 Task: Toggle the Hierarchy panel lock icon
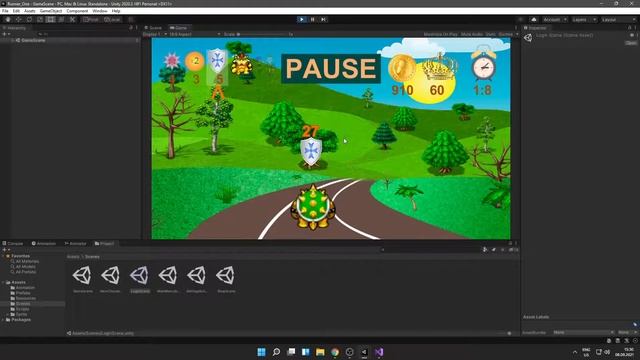pos(131,28)
